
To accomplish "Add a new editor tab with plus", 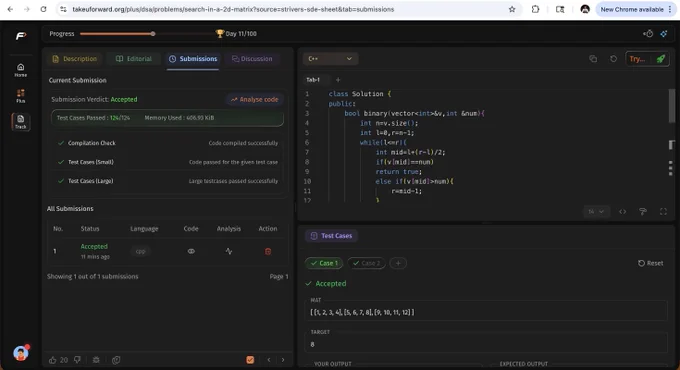I will [338, 80].
